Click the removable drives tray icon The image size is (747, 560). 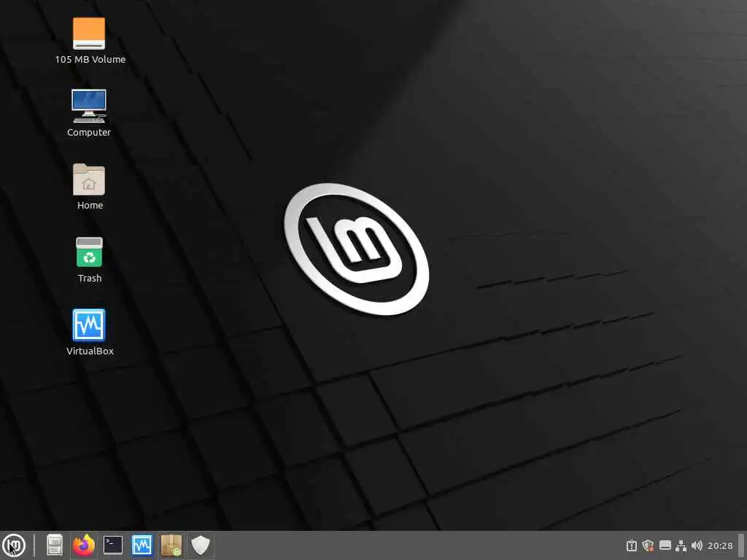click(x=665, y=545)
